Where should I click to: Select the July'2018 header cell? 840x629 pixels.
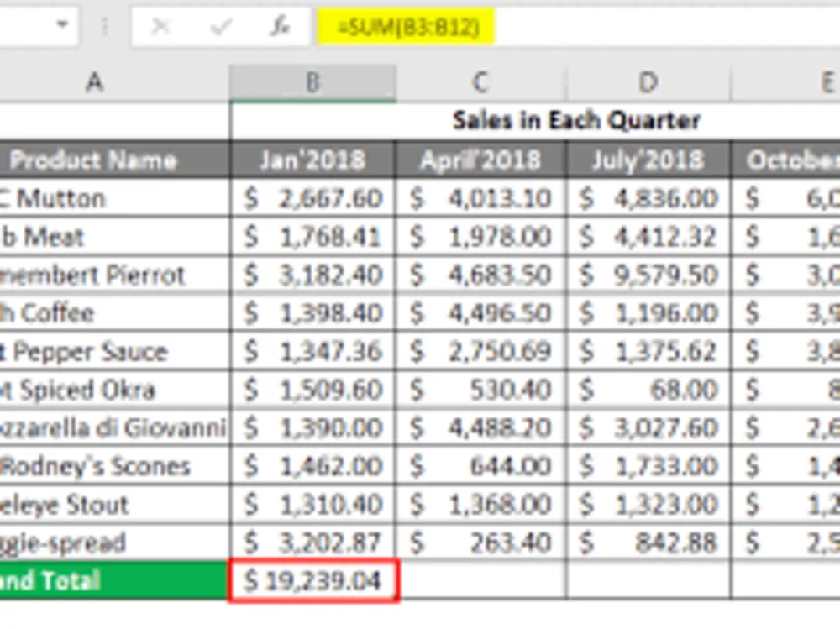point(648,160)
